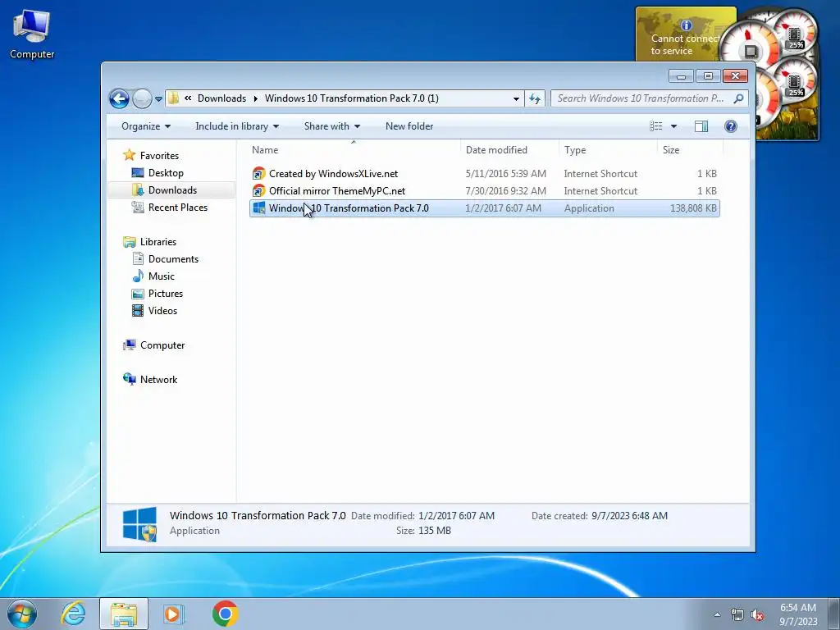840x630 pixels.
Task: Launch Google Chrome from taskbar
Action: coord(225,614)
